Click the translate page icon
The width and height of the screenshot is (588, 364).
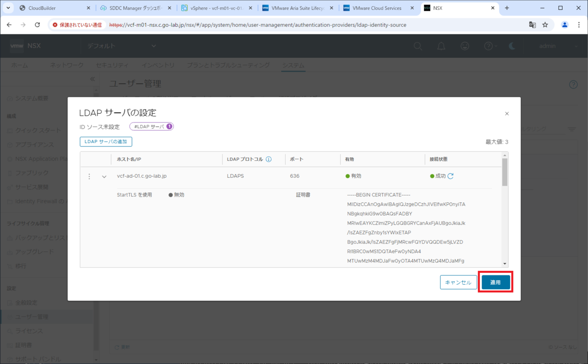click(x=532, y=24)
